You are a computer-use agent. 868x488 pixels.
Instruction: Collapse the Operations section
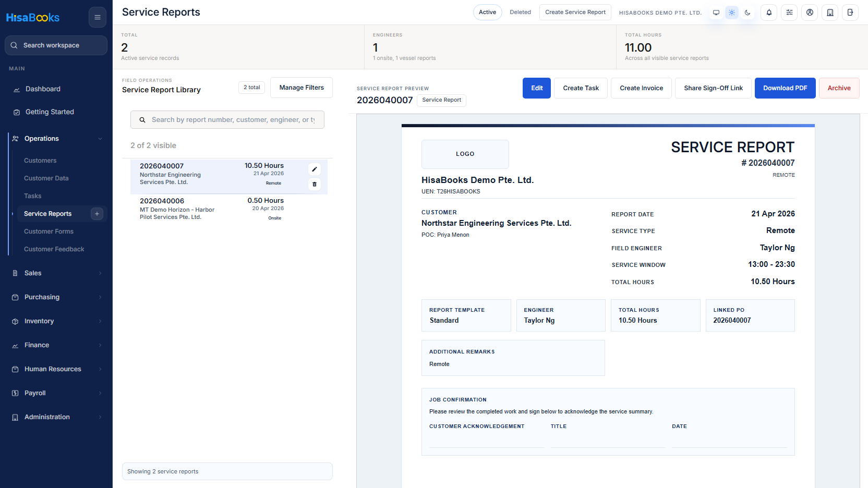click(x=100, y=139)
